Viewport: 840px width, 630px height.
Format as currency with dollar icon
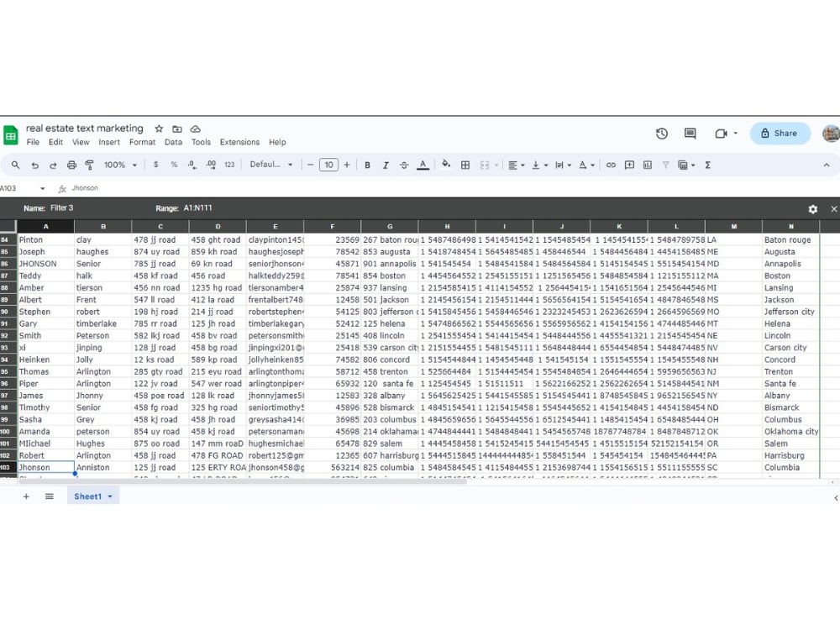pyautogui.click(x=156, y=165)
